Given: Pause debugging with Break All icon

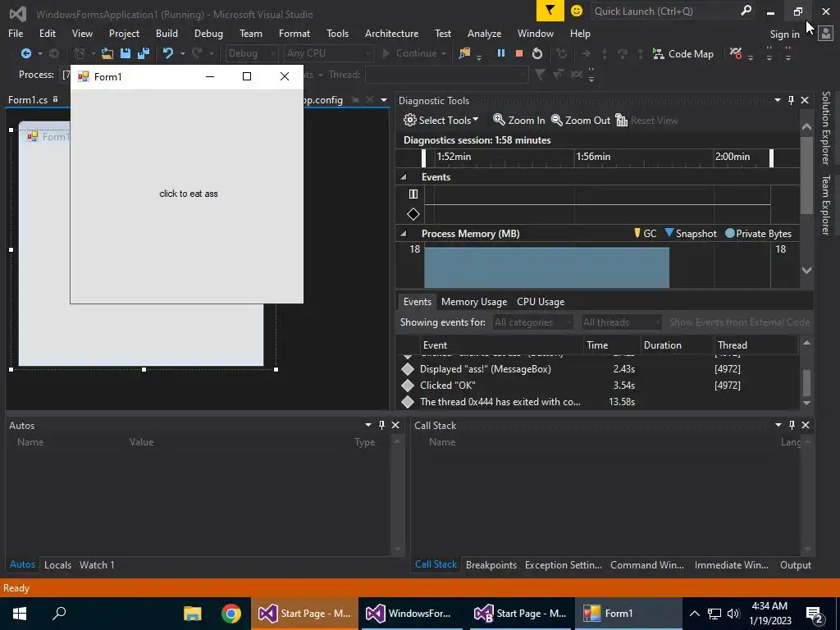Looking at the screenshot, I should tap(501, 53).
